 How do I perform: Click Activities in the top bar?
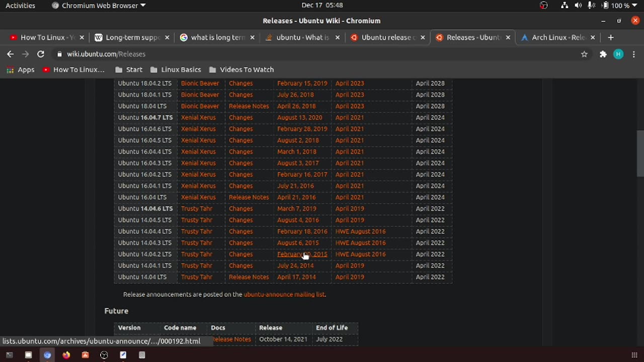(21, 6)
